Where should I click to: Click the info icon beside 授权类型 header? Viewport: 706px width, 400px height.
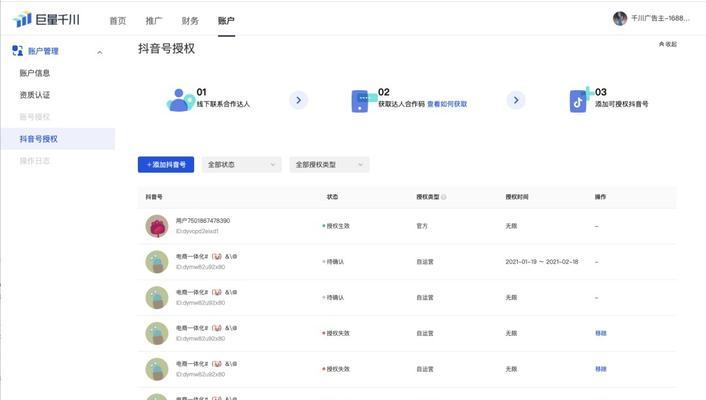click(444, 197)
